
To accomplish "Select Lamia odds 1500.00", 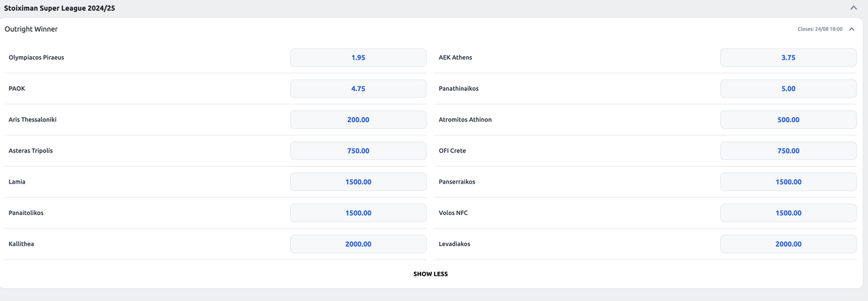I will click(x=358, y=182).
